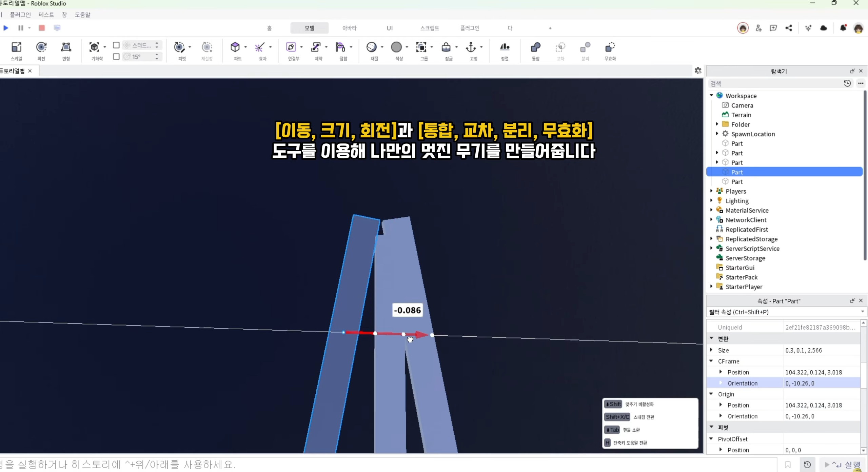Click the Union (통합) tool icon

point(535,47)
